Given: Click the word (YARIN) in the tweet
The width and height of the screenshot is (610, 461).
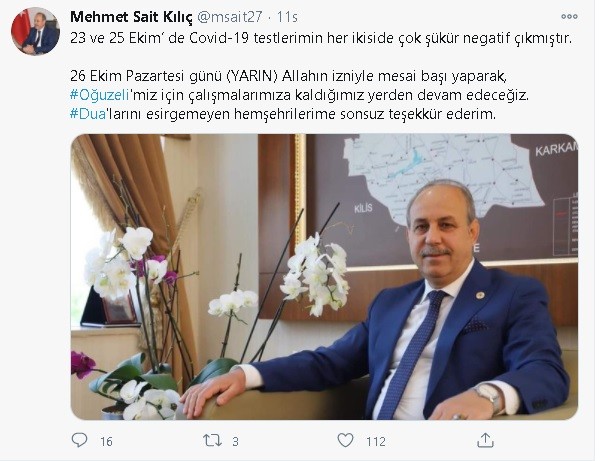Looking at the screenshot, I should 252,76.
